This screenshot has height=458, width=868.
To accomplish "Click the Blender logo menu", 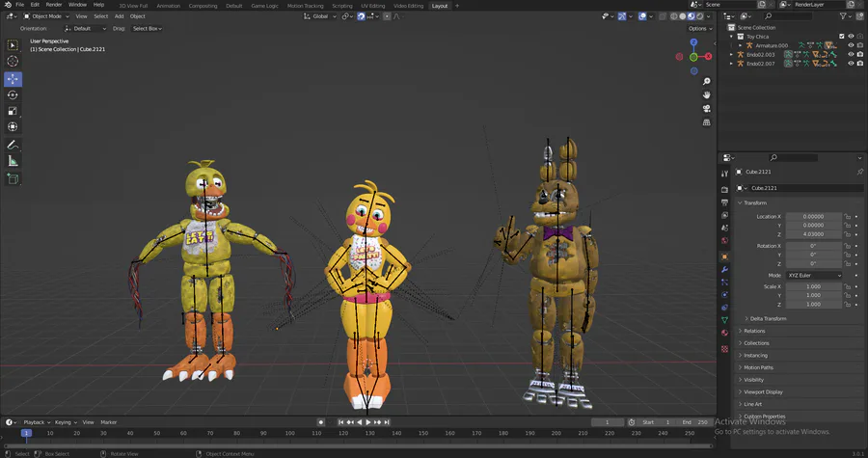I will pos(8,5).
